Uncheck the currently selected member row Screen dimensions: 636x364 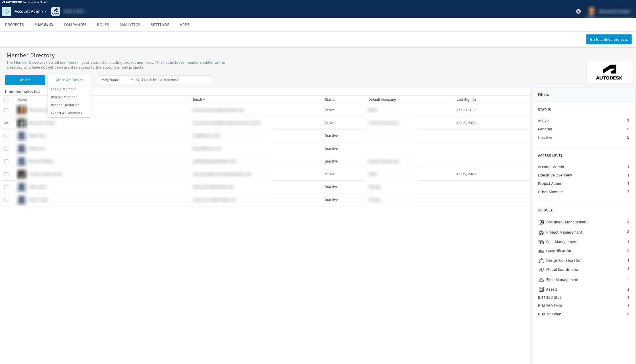click(7, 123)
